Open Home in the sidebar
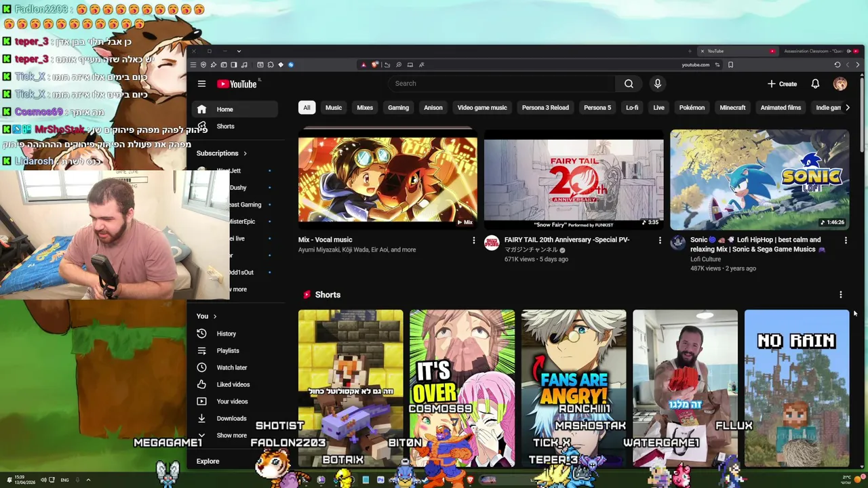 [235, 109]
